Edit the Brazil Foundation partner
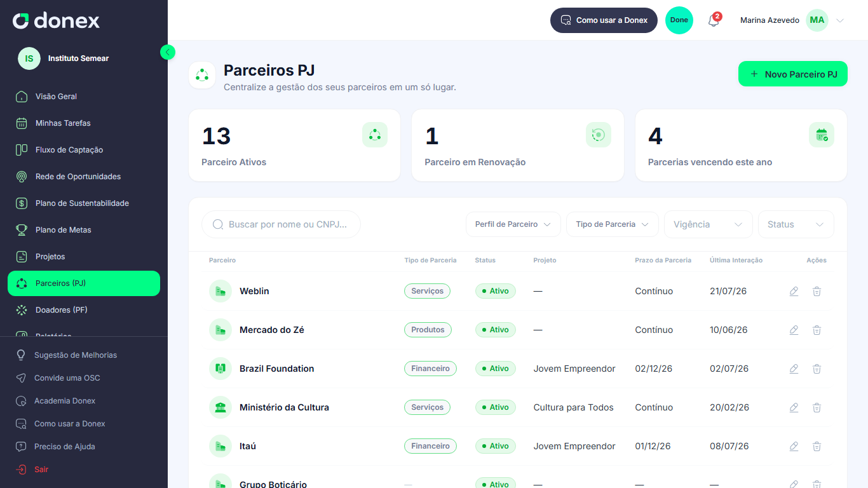868x488 pixels. [794, 369]
